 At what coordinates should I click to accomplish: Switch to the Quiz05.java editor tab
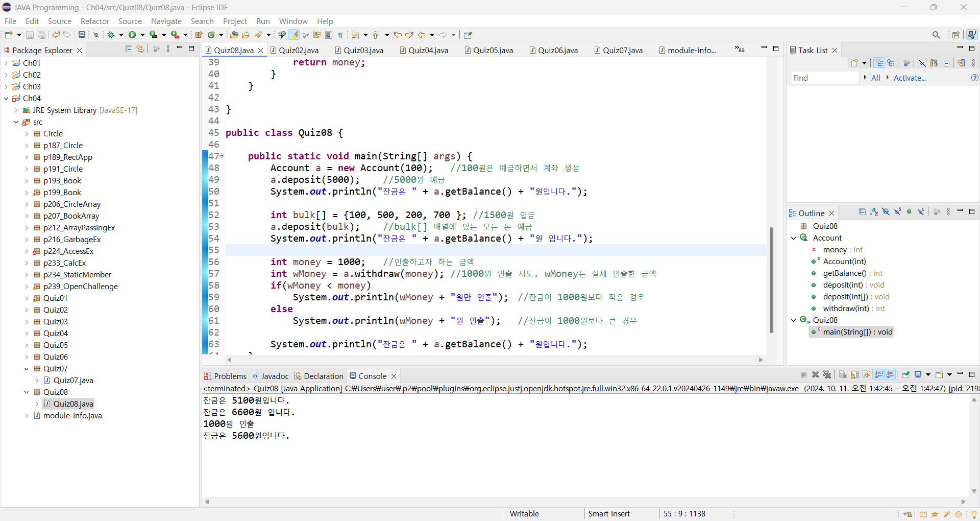tap(489, 50)
